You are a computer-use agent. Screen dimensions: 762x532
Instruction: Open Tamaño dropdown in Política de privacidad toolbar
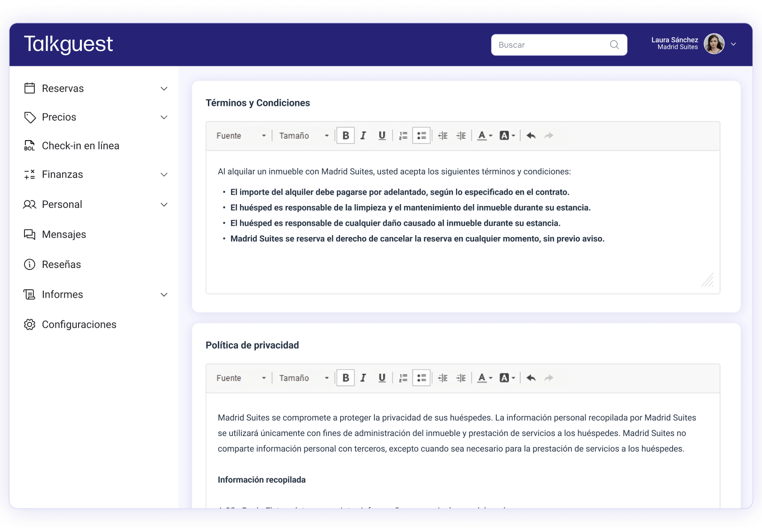click(x=304, y=378)
